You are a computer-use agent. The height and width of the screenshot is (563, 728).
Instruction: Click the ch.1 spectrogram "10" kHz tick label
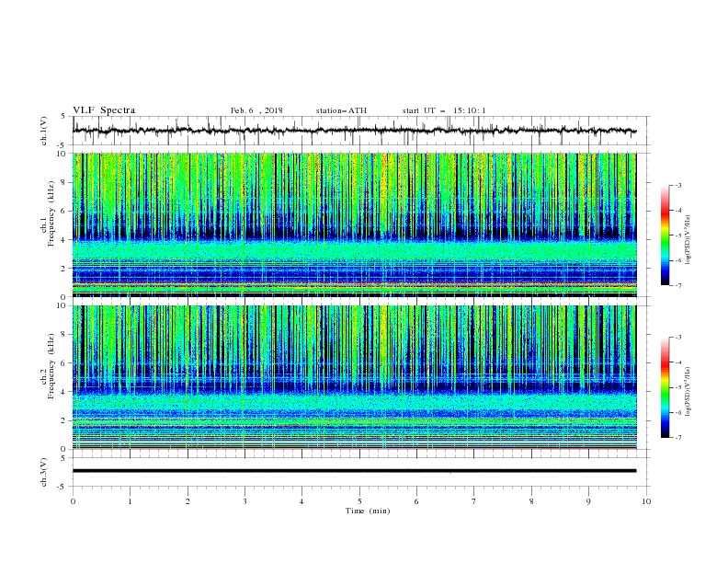click(x=63, y=154)
